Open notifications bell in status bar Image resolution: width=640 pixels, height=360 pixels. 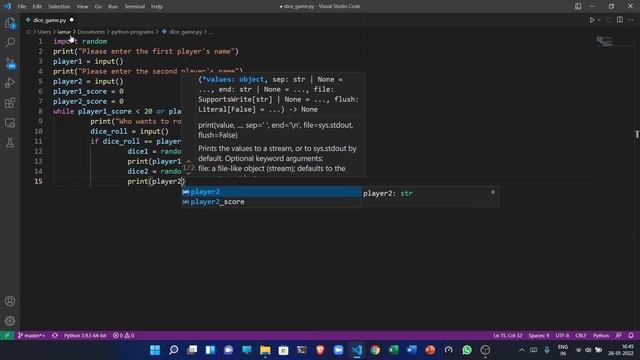tap(631, 336)
